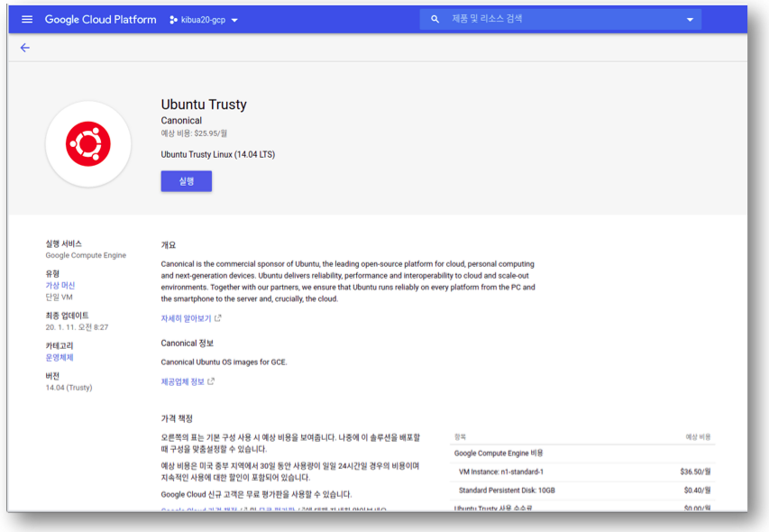
Task: Open the 운영체제 category link
Action: click(x=60, y=357)
